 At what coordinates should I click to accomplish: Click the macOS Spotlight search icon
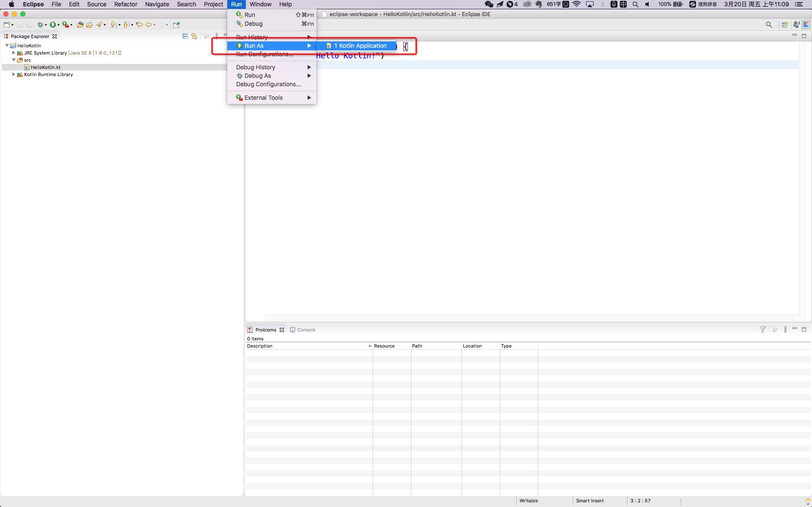(x=635, y=4)
